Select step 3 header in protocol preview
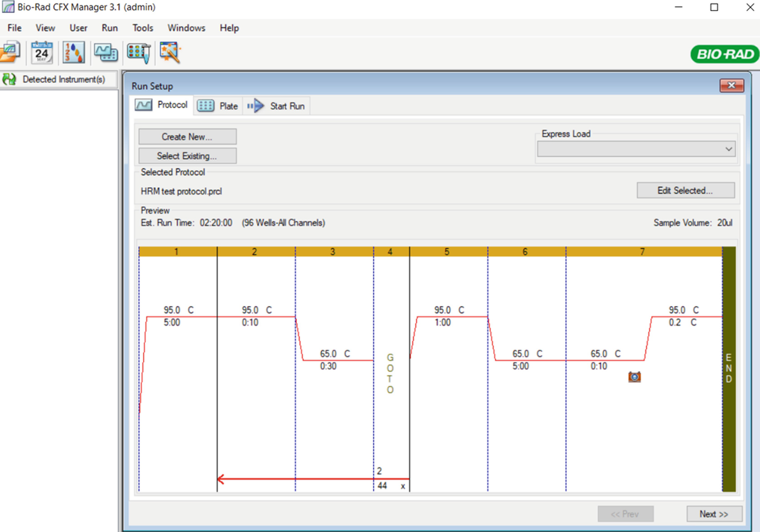The height and width of the screenshot is (532, 760). (334, 251)
